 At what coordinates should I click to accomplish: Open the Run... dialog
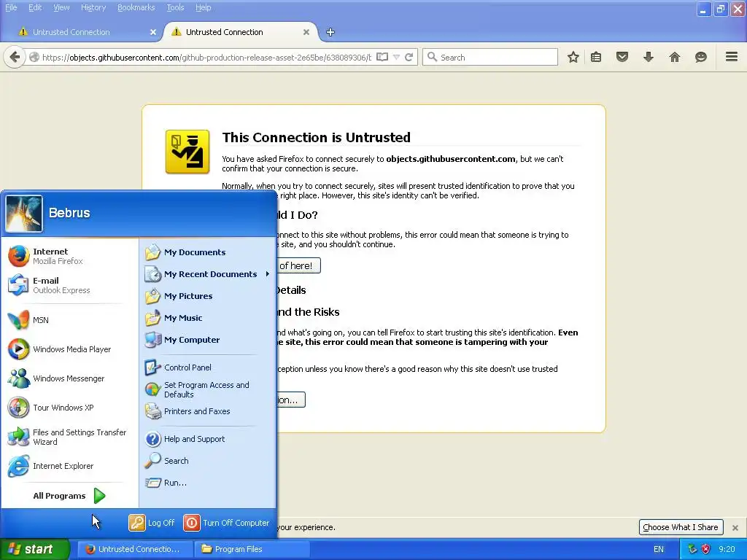(x=207, y=483)
